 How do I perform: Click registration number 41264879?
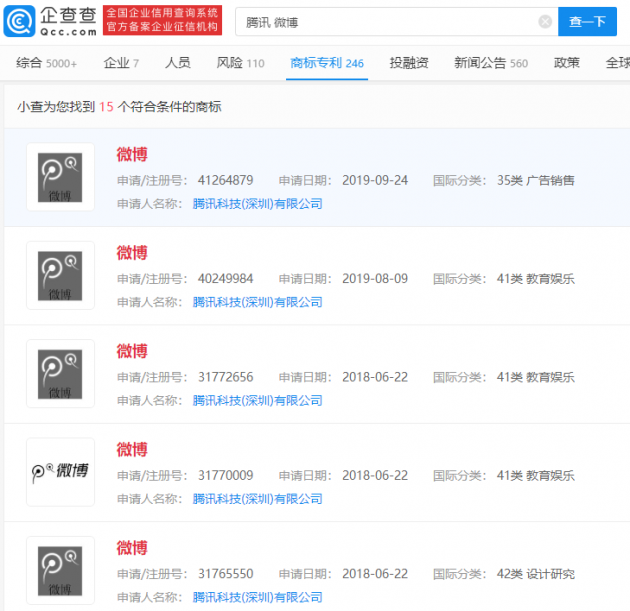click(225, 180)
